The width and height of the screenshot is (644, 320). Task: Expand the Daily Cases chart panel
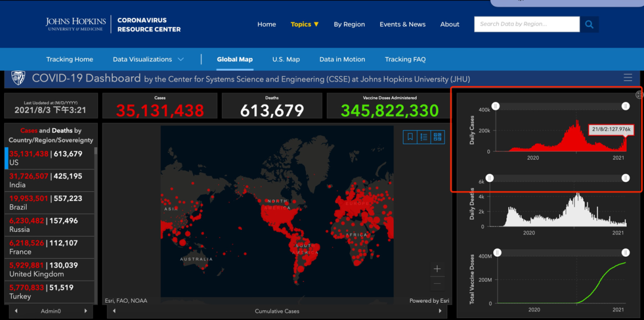[639, 95]
